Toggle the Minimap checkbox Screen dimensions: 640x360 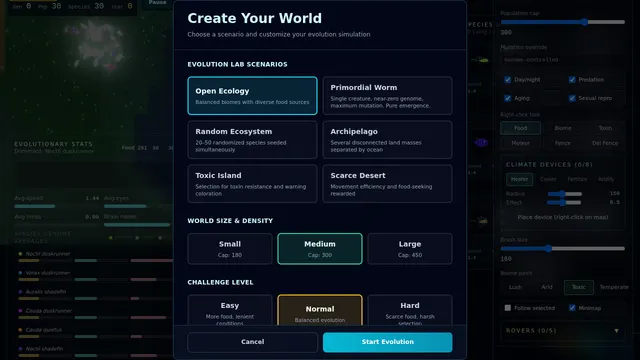pyautogui.click(x=572, y=308)
